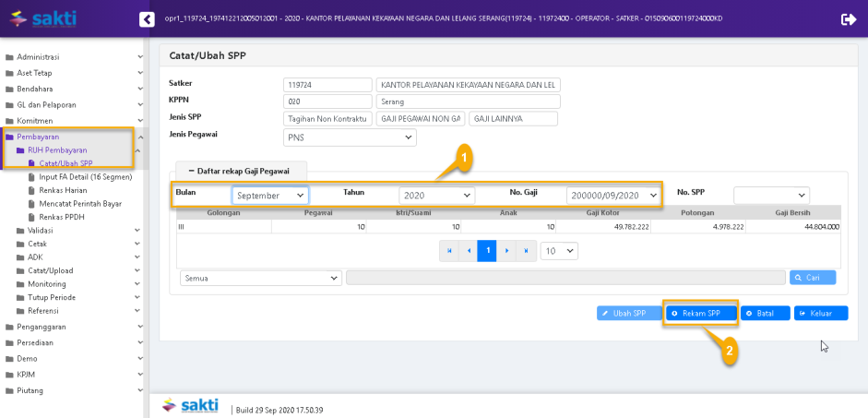
Task: Select Input FA Detail (16 Segmen)
Action: coord(85,176)
